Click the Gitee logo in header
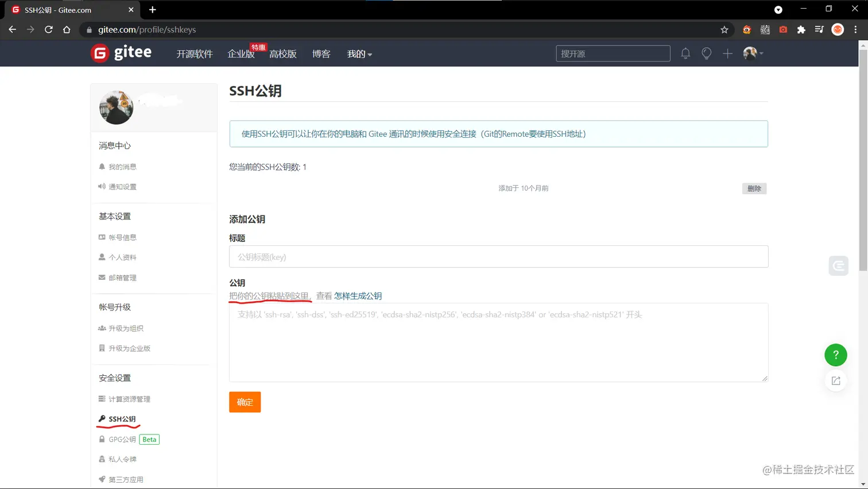This screenshot has width=868, height=489. tap(121, 53)
